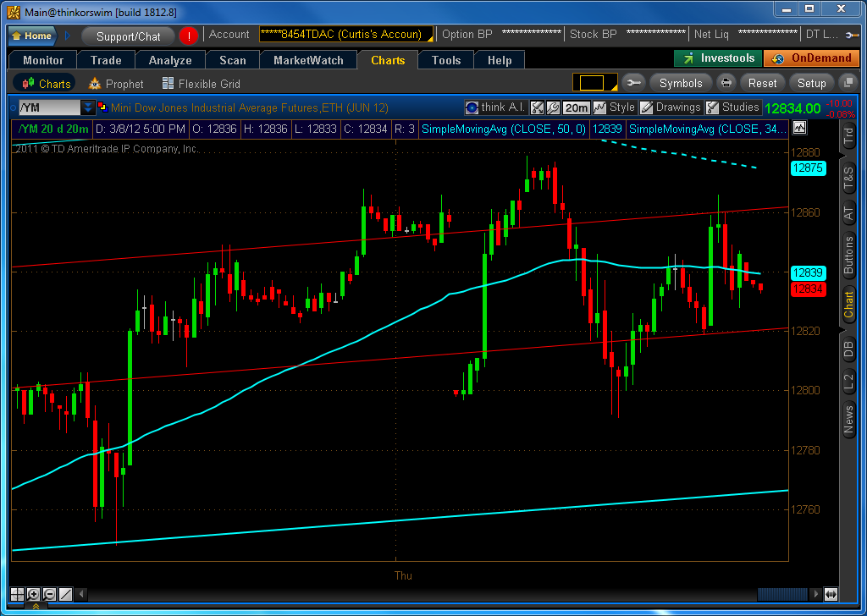Switch to the Analyze tab

[169, 60]
